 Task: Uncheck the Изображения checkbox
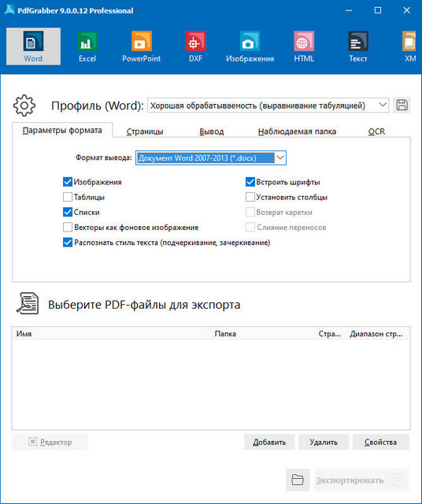[x=68, y=182]
